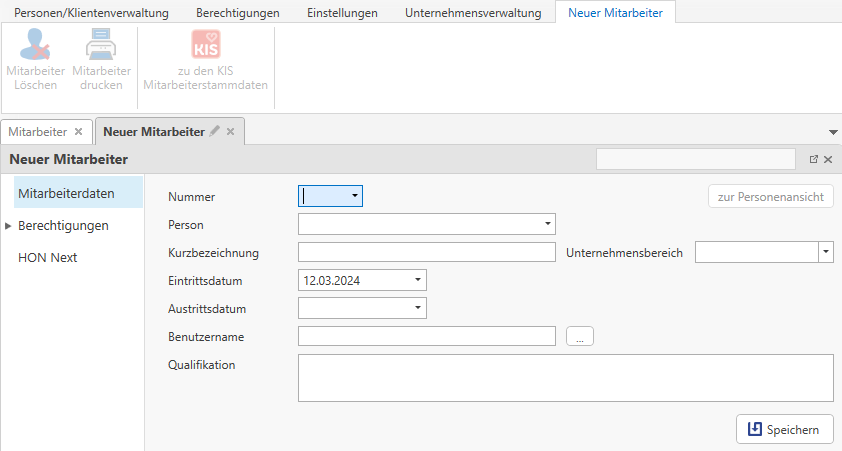This screenshot has height=451, width=842.
Task: Close the Neuer Mitarbeiter panel header
Action: pos(828,159)
